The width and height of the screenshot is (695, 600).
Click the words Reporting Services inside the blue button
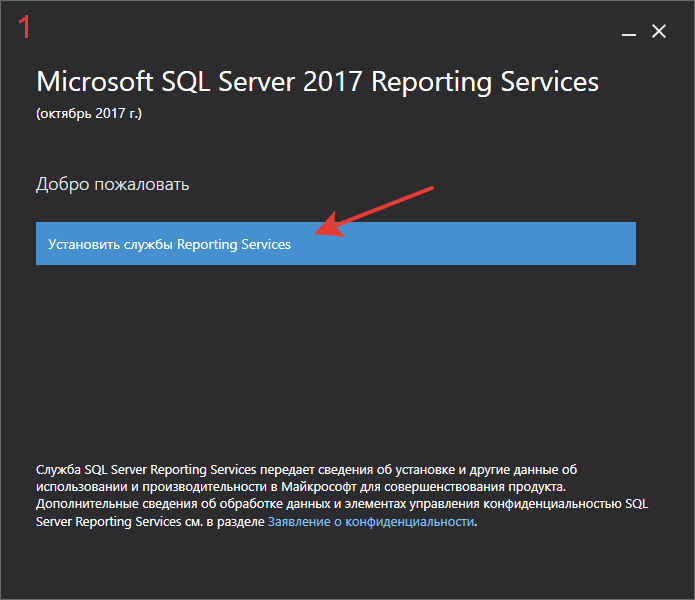click(234, 245)
